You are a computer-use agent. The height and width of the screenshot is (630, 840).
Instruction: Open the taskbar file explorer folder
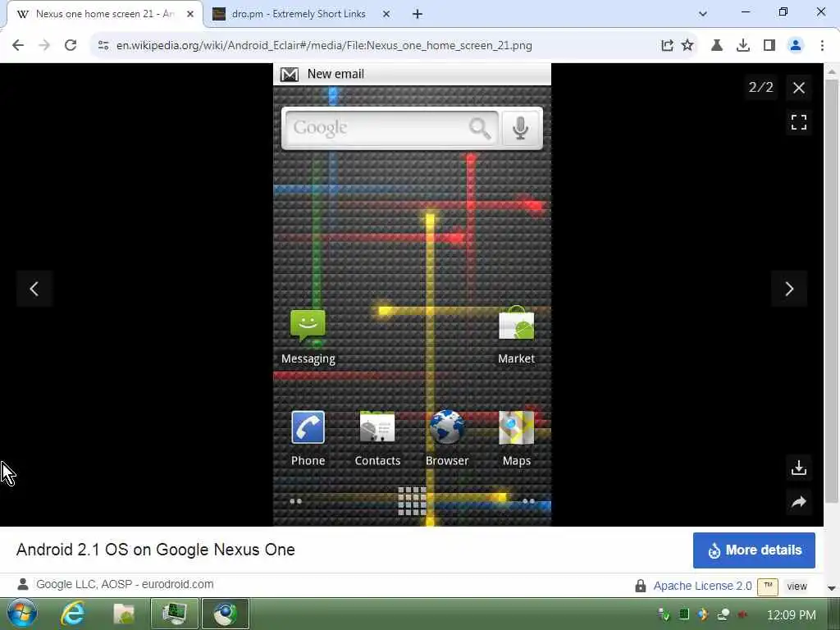pyautogui.click(x=123, y=614)
